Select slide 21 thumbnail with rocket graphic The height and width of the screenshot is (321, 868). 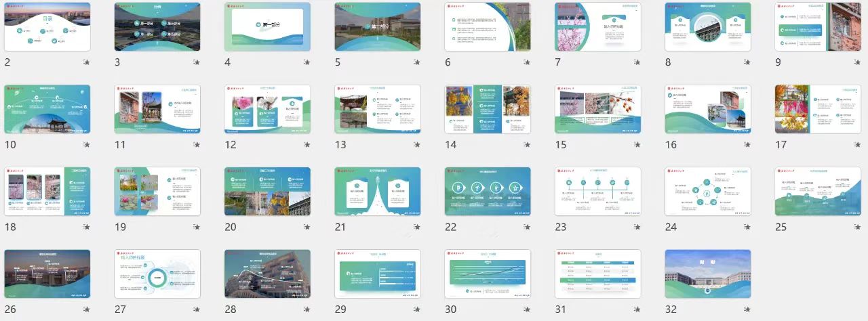377,192
